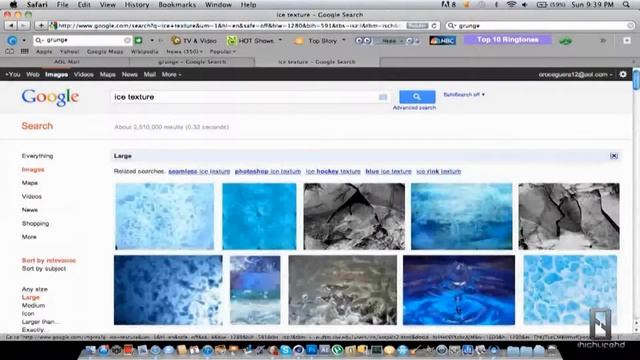Open Google settings gear icon

coord(623,74)
